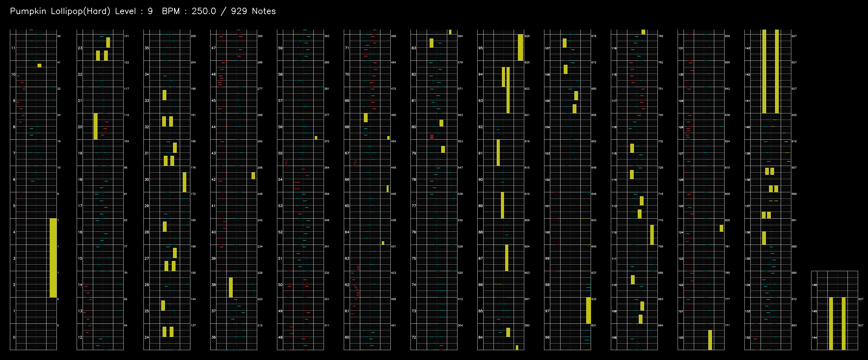This screenshot has width=868, height=360.
Task: Click note count 863 beside measure 132
Action: pos(794,325)
